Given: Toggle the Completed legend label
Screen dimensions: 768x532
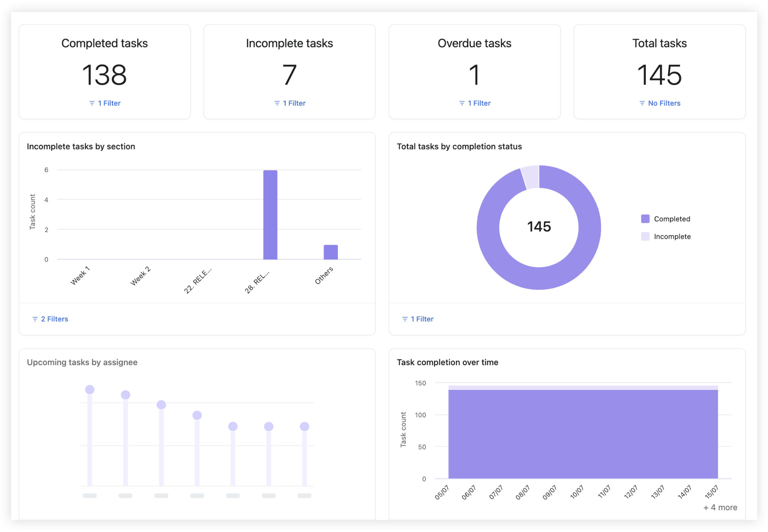Looking at the screenshot, I should click(x=672, y=219).
